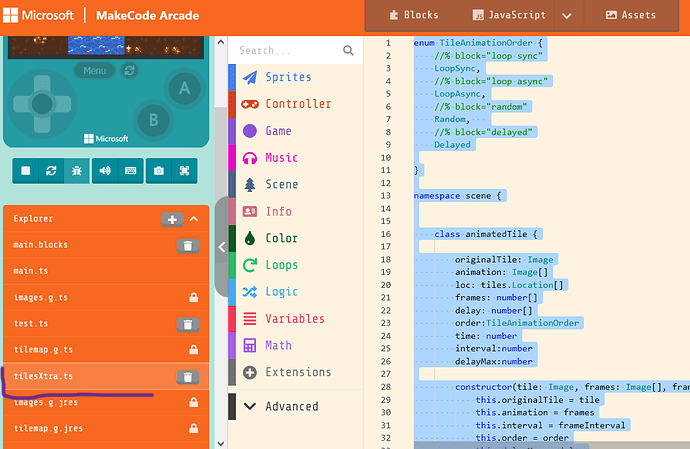Open the Color category
Image resolution: width=690 pixels, height=449 pixels.
coord(295,238)
